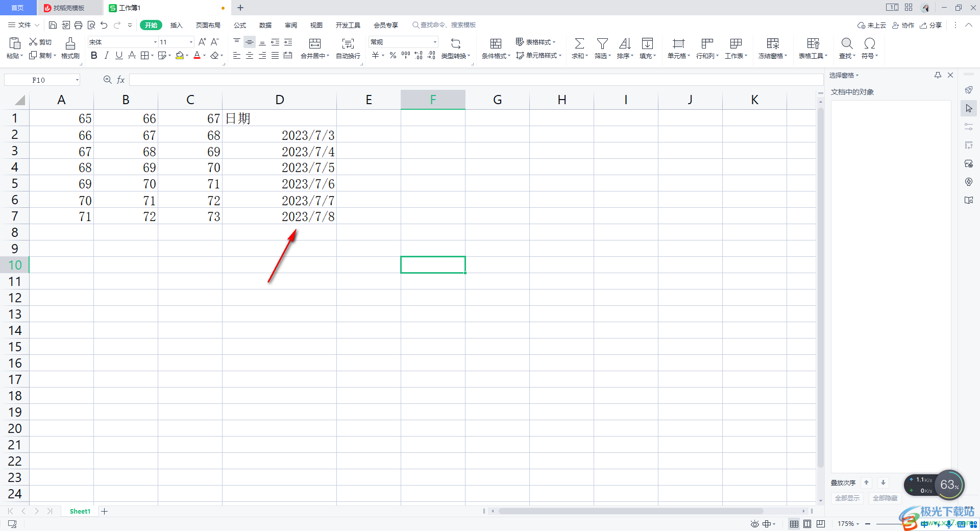The width and height of the screenshot is (980, 531).
Task: Open Conditional Formatting 条件格式
Action: tap(496, 48)
